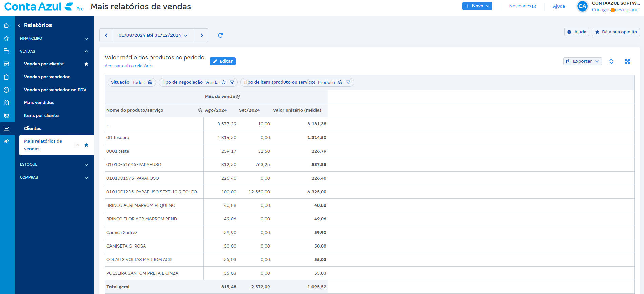
Task: Open the dollar coin icon in rail
Action: click(6, 90)
